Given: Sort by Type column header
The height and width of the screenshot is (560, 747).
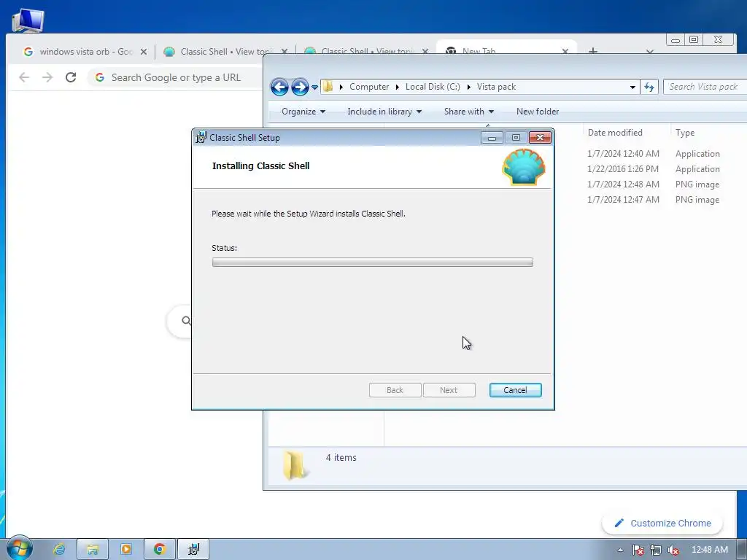Looking at the screenshot, I should pos(685,133).
